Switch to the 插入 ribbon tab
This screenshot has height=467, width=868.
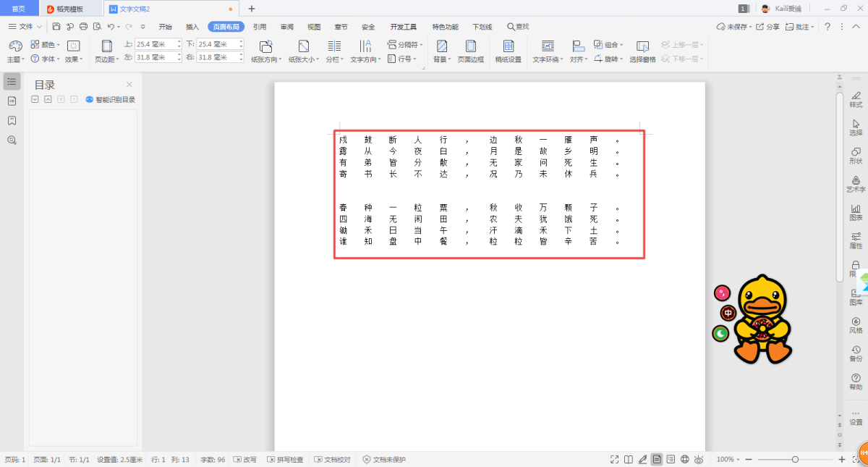coord(192,27)
